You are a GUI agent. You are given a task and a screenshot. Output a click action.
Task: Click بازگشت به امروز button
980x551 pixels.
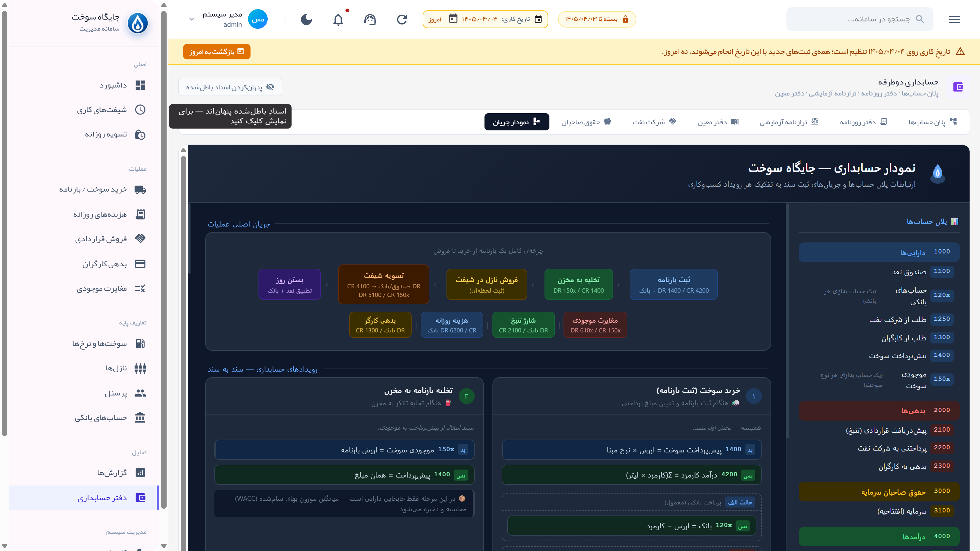[217, 51]
